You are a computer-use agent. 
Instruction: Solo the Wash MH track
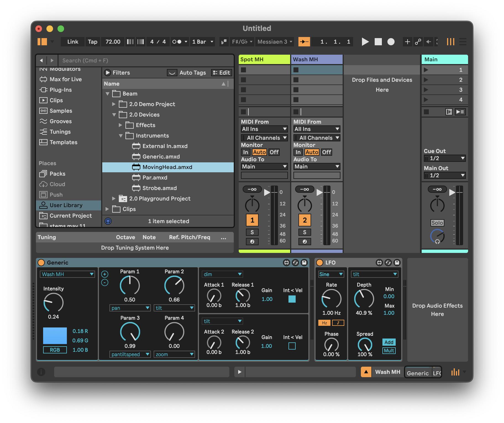pos(305,232)
